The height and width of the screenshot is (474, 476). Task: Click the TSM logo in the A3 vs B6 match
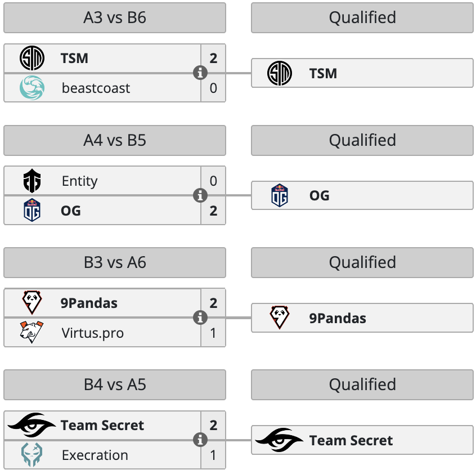pyautogui.click(x=32, y=59)
